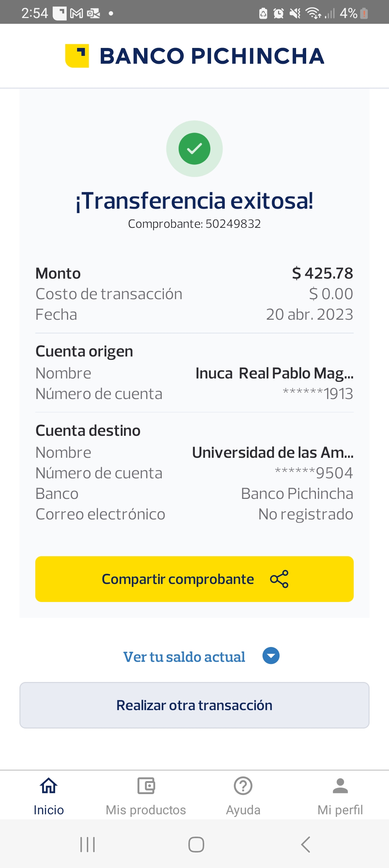Image resolution: width=389 pixels, height=868 pixels.
Task: Tap Realizar otra transacción button
Action: tap(194, 705)
